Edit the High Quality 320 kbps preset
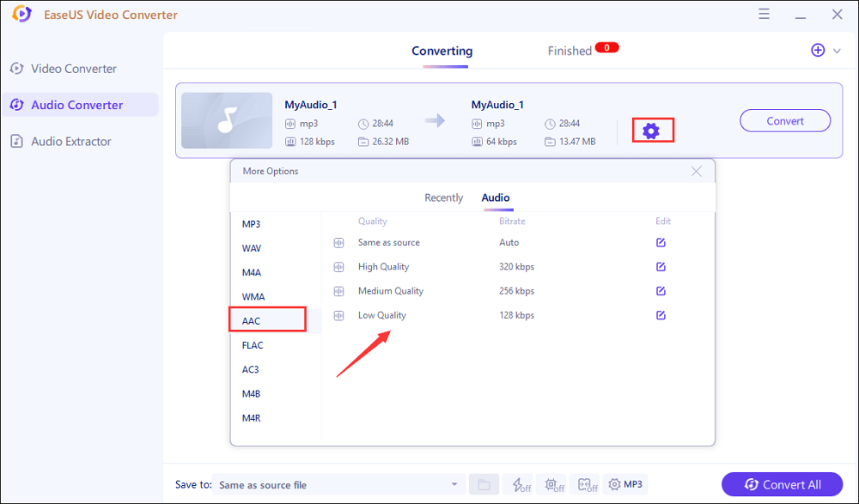This screenshot has width=859, height=504. tap(661, 267)
